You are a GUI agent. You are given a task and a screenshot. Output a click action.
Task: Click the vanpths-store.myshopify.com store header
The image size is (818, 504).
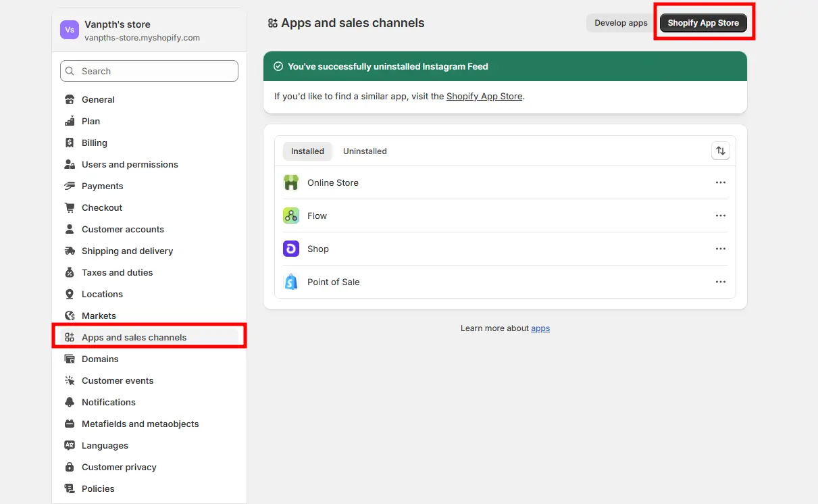(x=149, y=30)
